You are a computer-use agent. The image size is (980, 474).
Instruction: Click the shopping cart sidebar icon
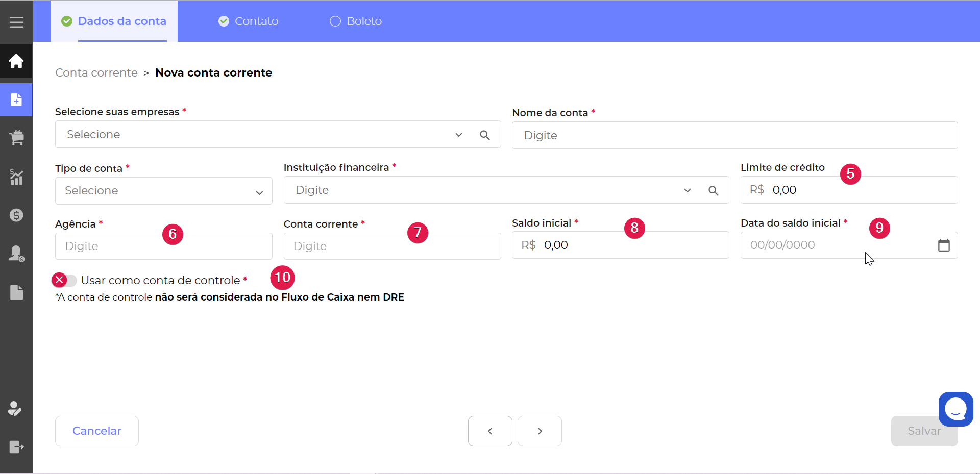pos(16,138)
